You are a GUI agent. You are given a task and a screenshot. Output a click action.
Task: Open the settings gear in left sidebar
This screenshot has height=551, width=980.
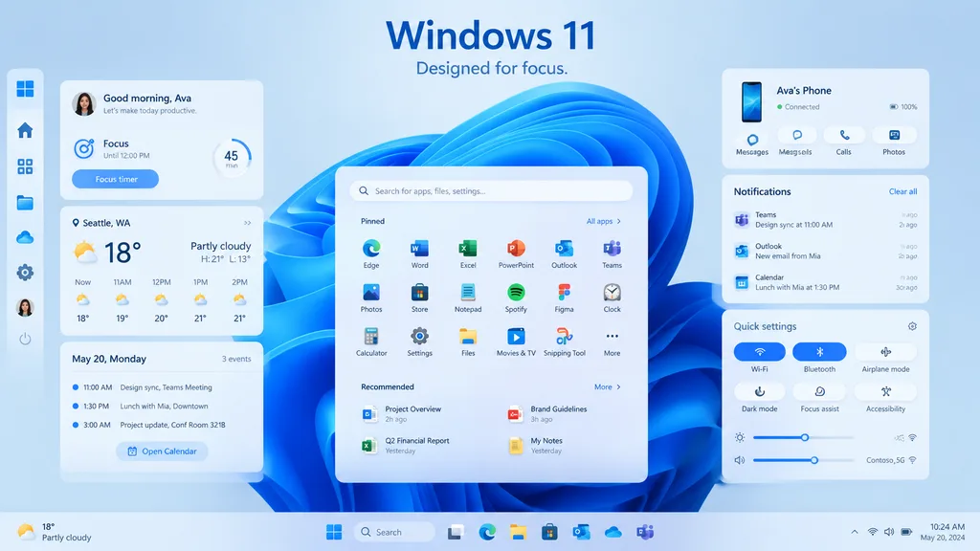pyautogui.click(x=25, y=273)
